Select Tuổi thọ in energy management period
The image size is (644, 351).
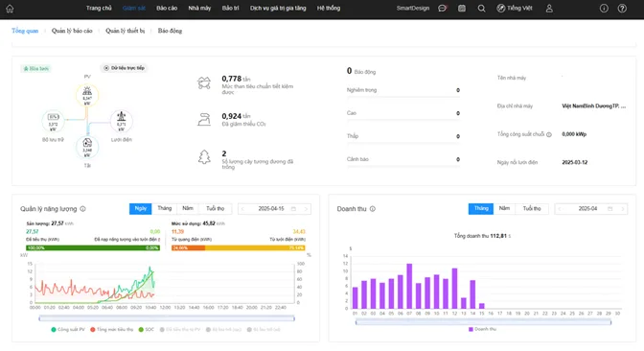click(x=216, y=208)
